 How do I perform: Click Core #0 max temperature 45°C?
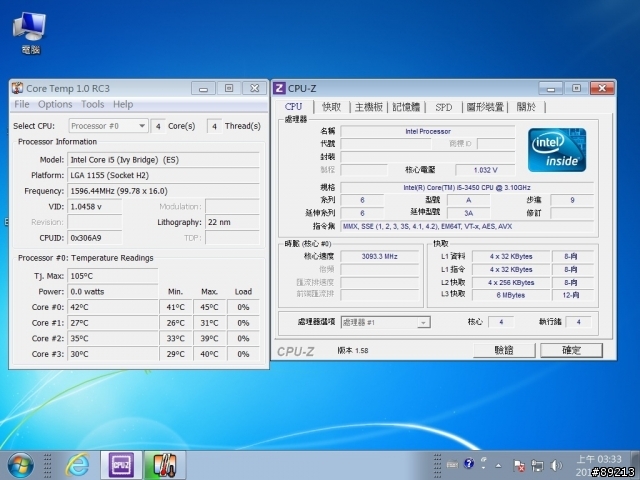[x=209, y=307]
